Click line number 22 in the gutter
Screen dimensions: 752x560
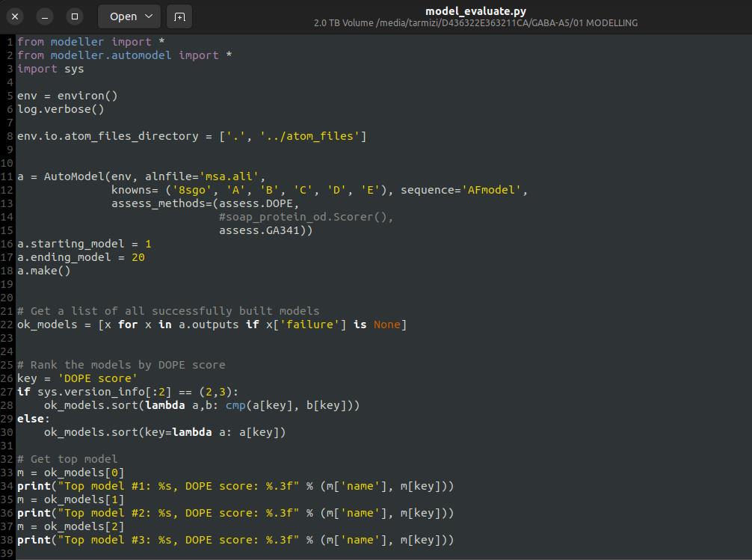[x=7, y=324]
